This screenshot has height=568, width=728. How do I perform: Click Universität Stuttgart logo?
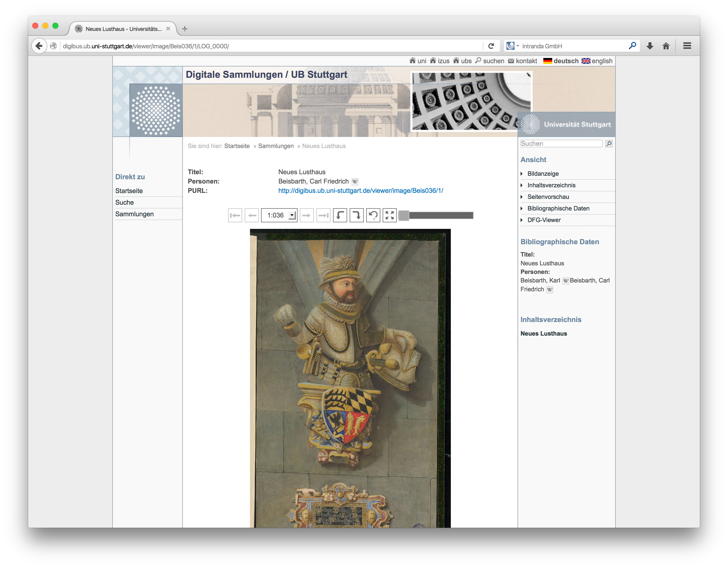click(x=566, y=124)
